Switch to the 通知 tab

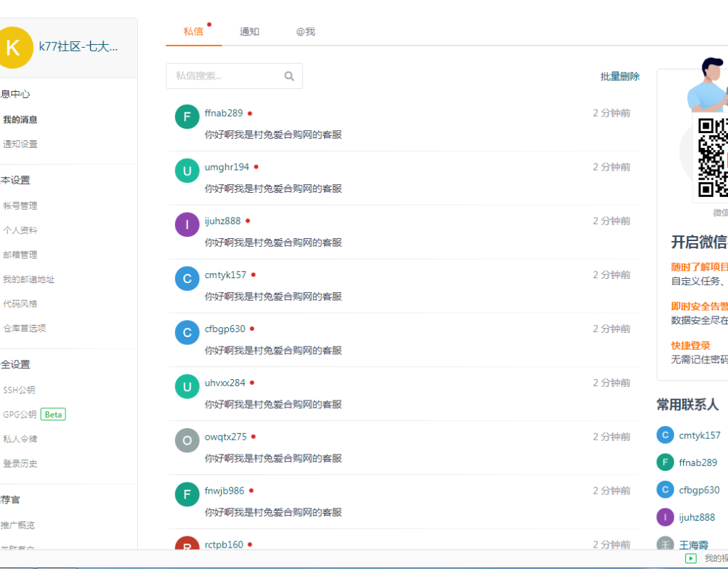(x=250, y=32)
